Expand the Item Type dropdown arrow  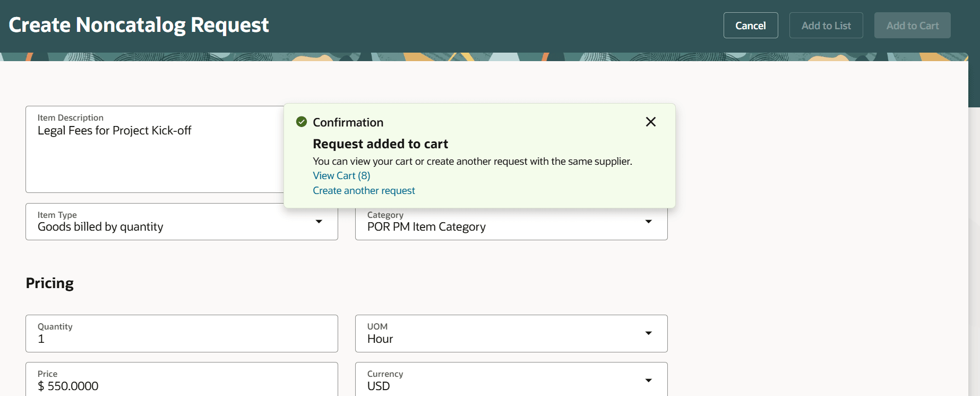[319, 222]
